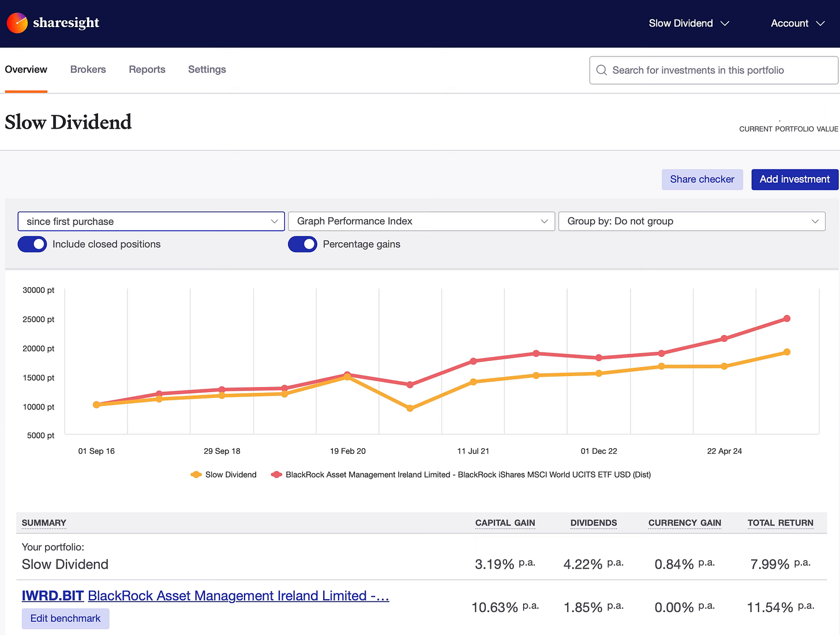Screen dimensions: 840x635
Task: Click the 19 Feb 20 axis label
Action: pos(348,451)
